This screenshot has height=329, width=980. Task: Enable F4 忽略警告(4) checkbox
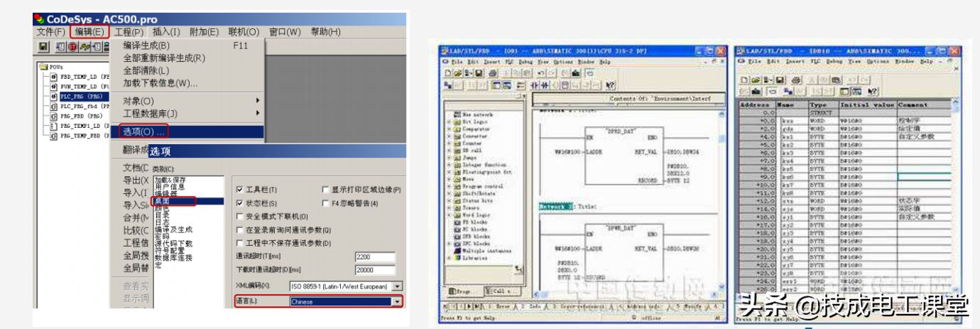(326, 203)
